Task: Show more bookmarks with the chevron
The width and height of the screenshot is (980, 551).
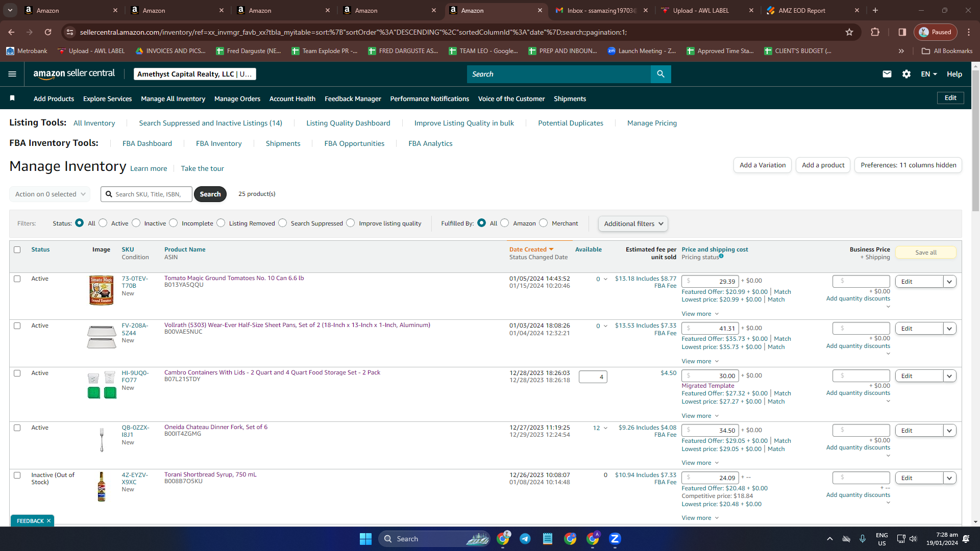Action: (901, 51)
